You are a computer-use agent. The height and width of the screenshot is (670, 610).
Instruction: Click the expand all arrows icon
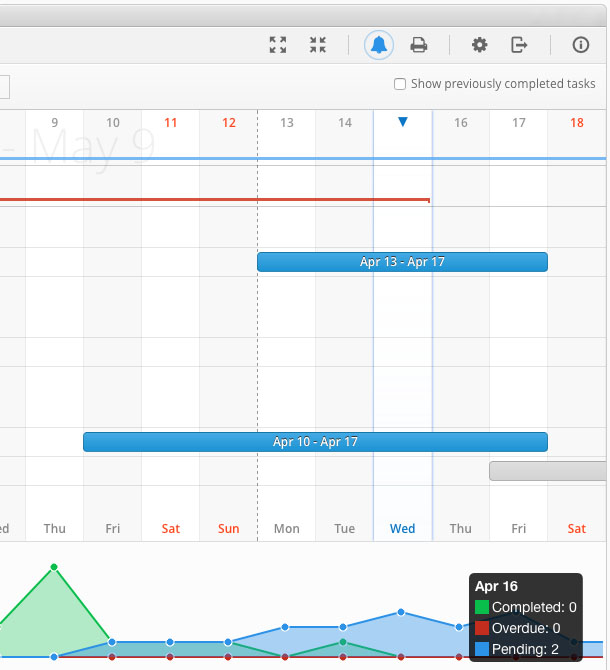coord(278,45)
